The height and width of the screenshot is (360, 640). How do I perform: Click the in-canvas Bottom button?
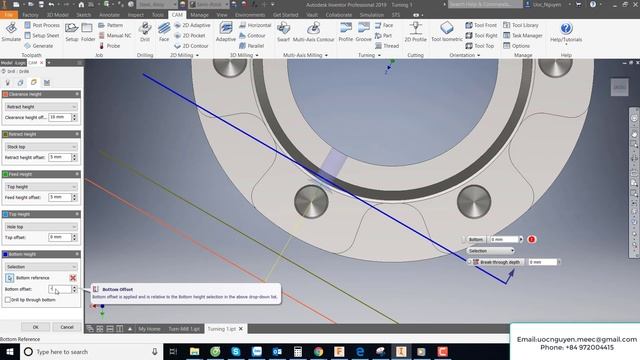476,239
